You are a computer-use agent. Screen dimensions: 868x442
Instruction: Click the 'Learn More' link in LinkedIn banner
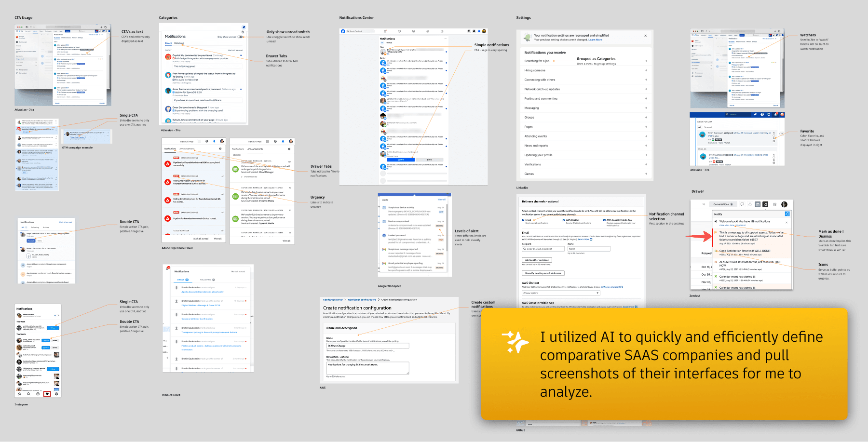pos(595,40)
